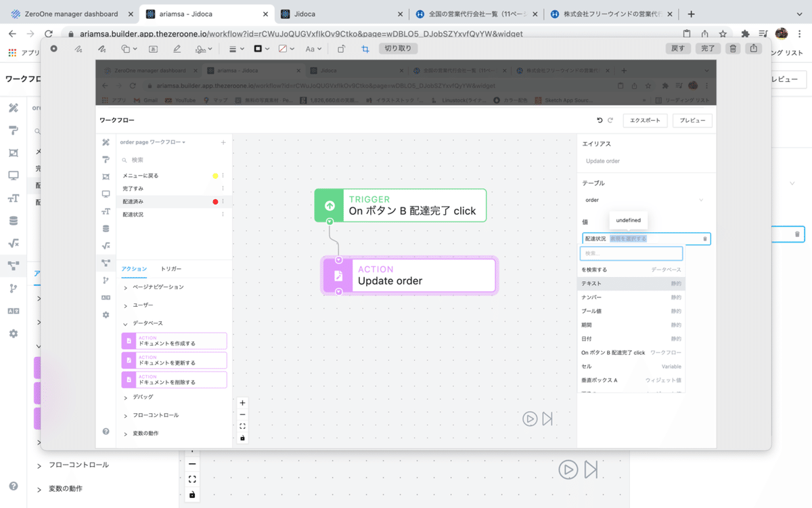Screen dimensions: 812x508
Task: Expand 変数の動作 in the background window
Action: click(60, 488)
